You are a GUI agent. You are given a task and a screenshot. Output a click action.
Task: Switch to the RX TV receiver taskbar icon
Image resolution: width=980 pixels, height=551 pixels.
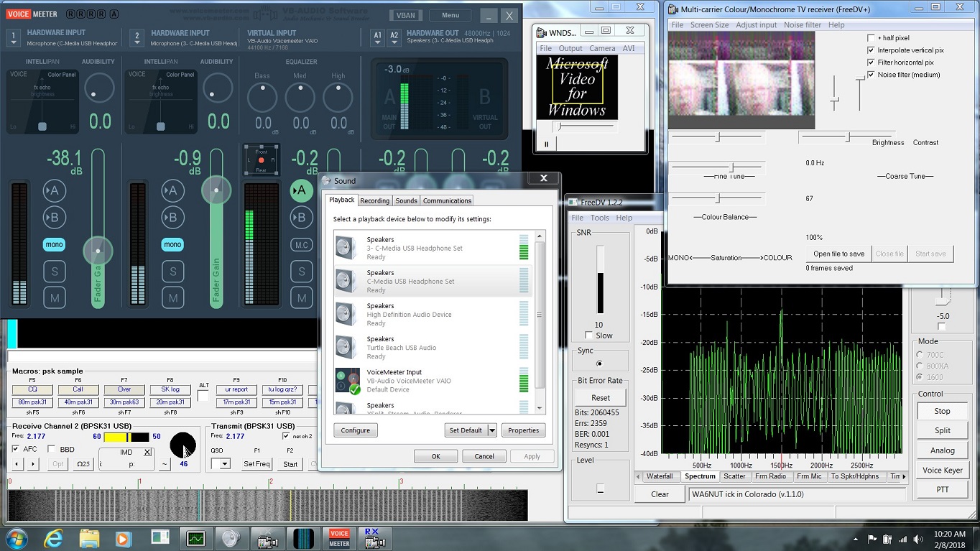(x=374, y=538)
